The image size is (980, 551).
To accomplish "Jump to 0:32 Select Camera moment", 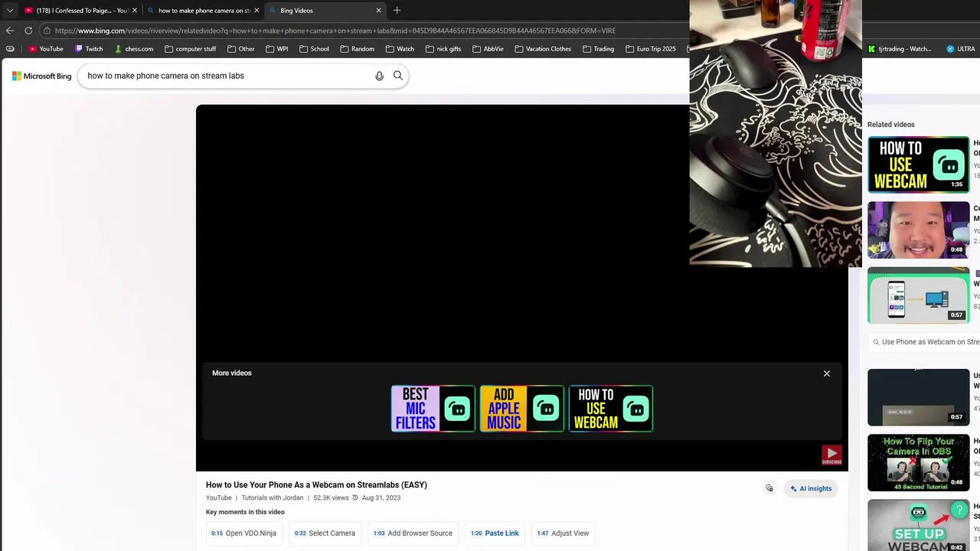I will tap(325, 533).
